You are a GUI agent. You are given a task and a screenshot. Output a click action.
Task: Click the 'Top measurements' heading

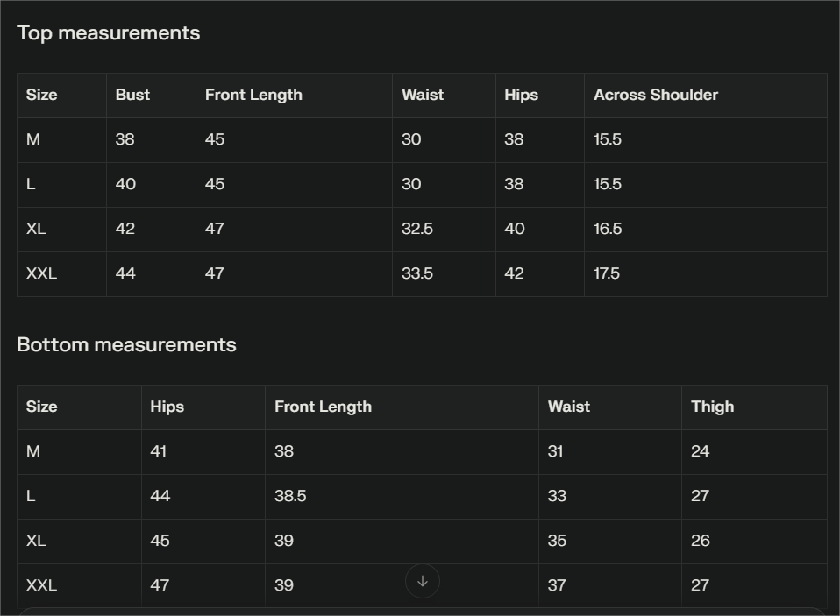click(x=109, y=33)
